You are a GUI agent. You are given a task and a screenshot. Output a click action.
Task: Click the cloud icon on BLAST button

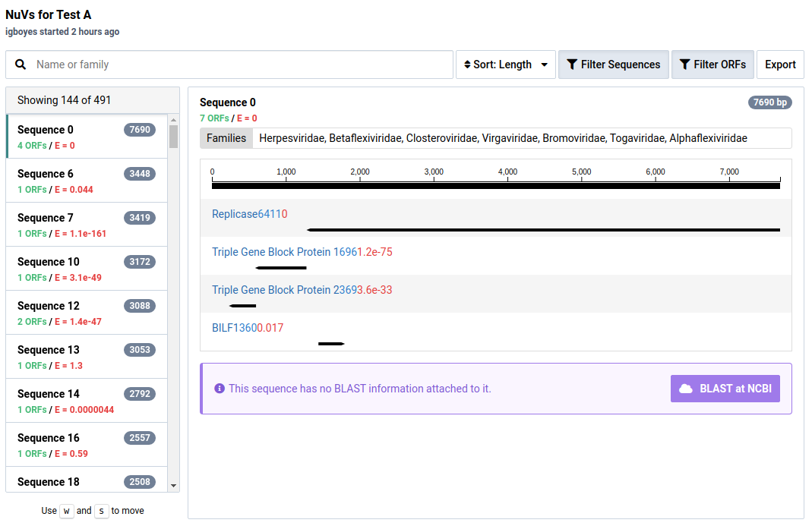686,389
